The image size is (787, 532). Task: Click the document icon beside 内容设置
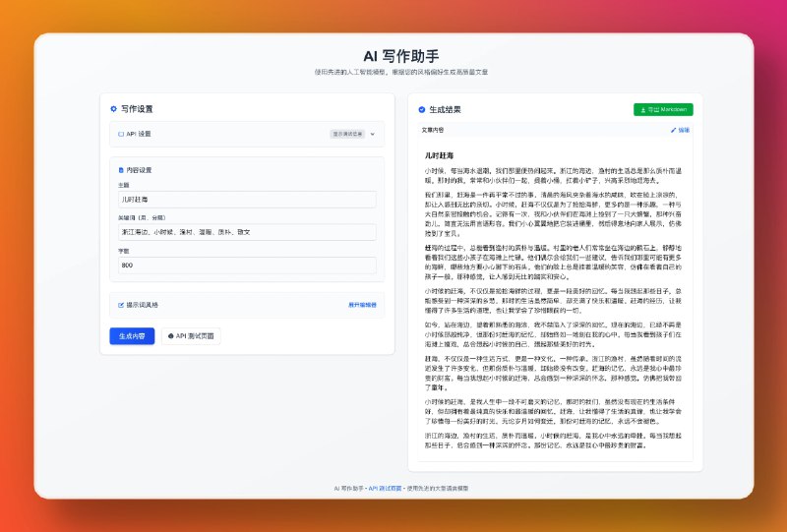[121, 170]
